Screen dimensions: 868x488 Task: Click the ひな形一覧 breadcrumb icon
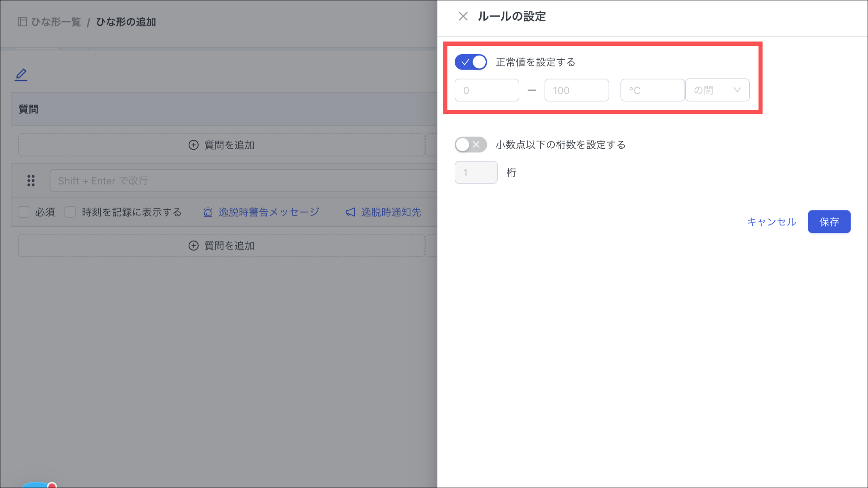pos(22,22)
